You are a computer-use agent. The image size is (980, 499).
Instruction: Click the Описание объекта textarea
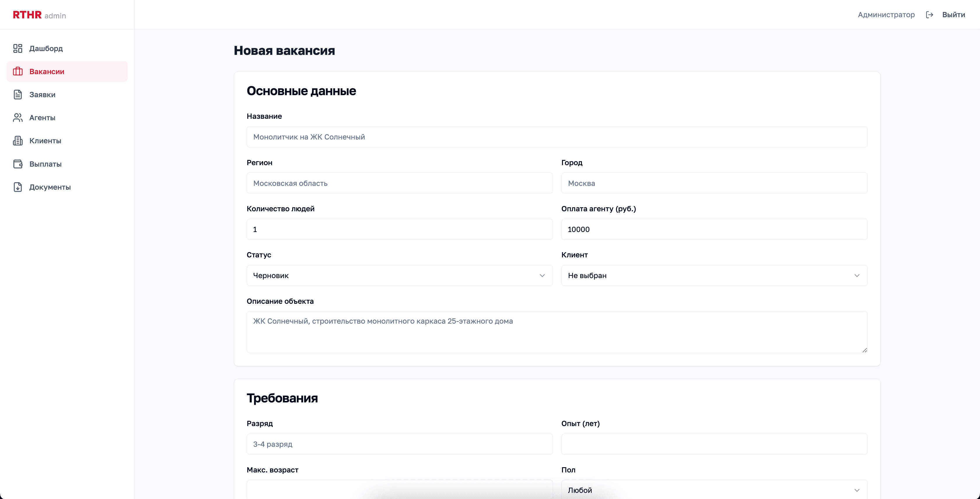[557, 332]
